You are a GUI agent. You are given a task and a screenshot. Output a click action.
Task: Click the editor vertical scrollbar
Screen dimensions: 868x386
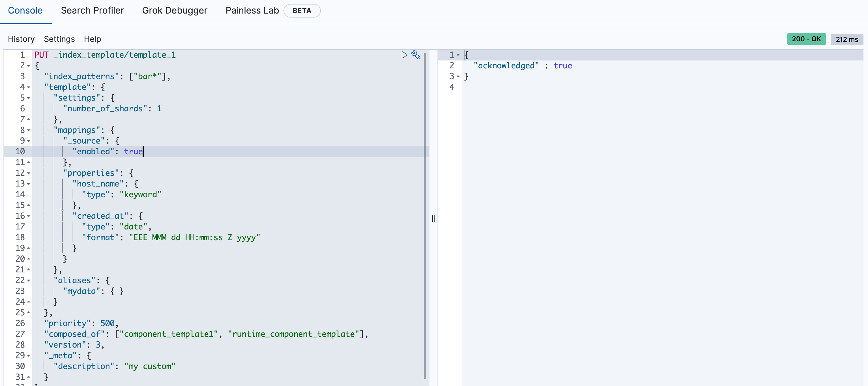point(425,215)
